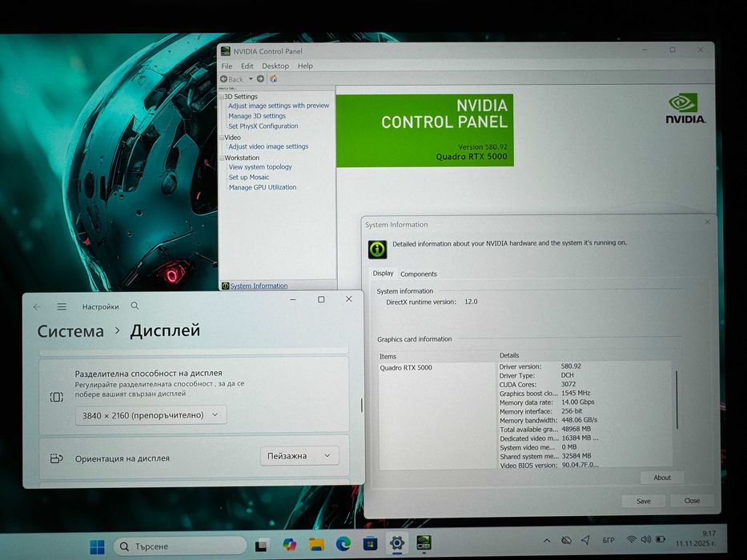
Task: Click the System Information link
Action: (259, 286)
